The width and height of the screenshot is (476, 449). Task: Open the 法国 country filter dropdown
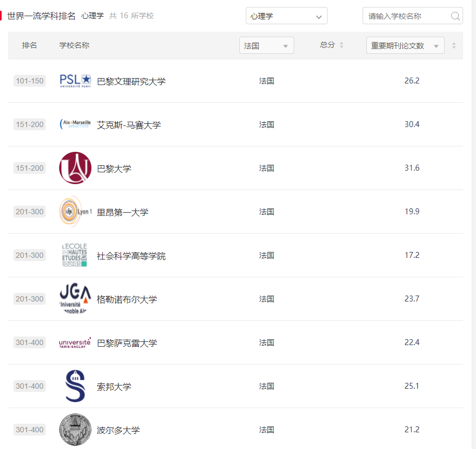[x=266, y=45]
